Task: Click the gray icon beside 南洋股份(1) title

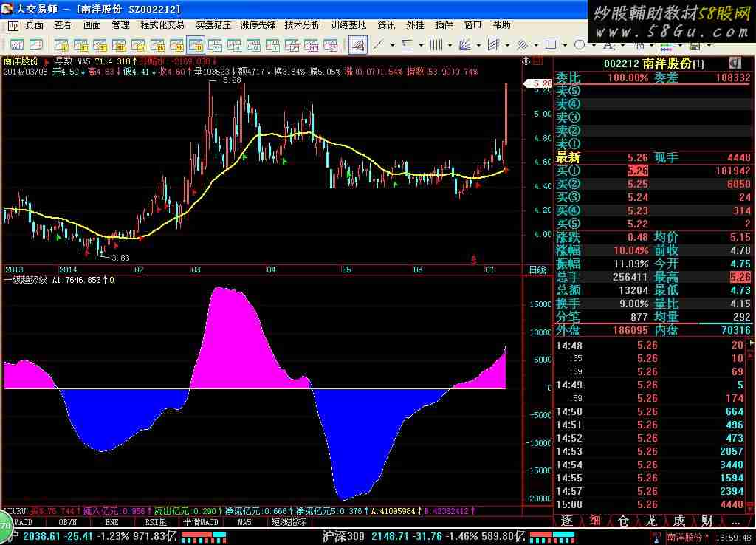Action: [735, 63]
